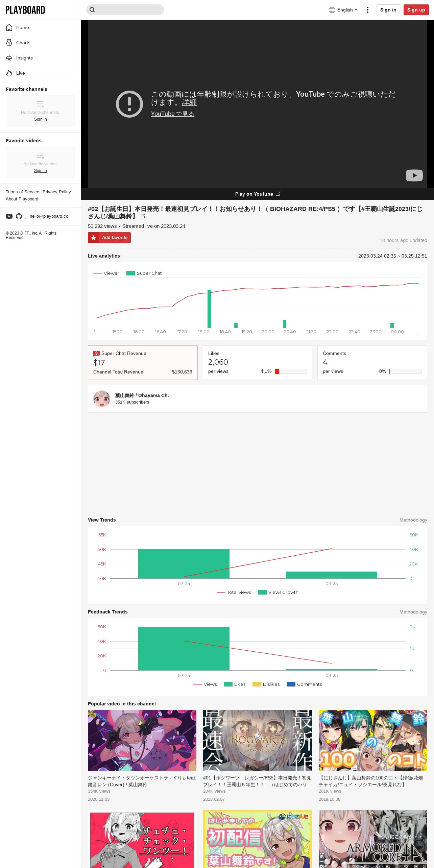The height and width of the screenshot is (868, 434).
Task: Click the globe language icon
Action: click(332, 10)
